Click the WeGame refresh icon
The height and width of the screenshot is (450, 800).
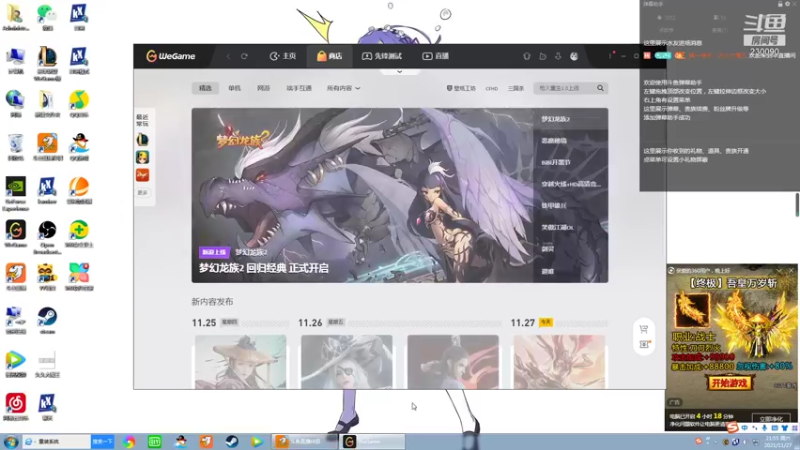[x=244, y=56]
